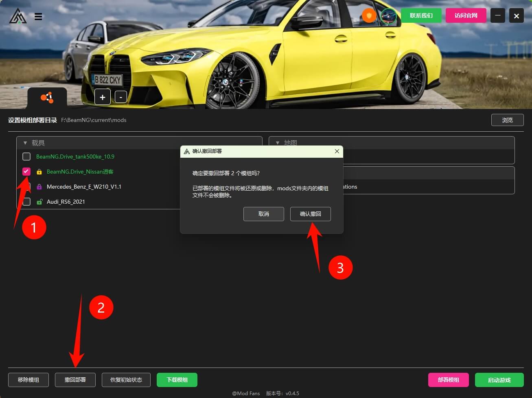This screenshot has width=532, height=398.
Task: Click the yellow lock beside the Nissan mod
Action: 39,172
